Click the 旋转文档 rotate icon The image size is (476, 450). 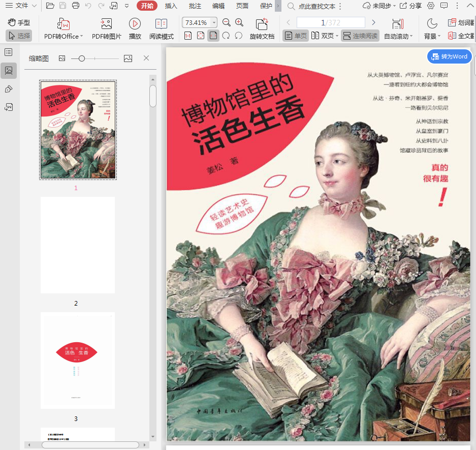(x=262, y=24)
